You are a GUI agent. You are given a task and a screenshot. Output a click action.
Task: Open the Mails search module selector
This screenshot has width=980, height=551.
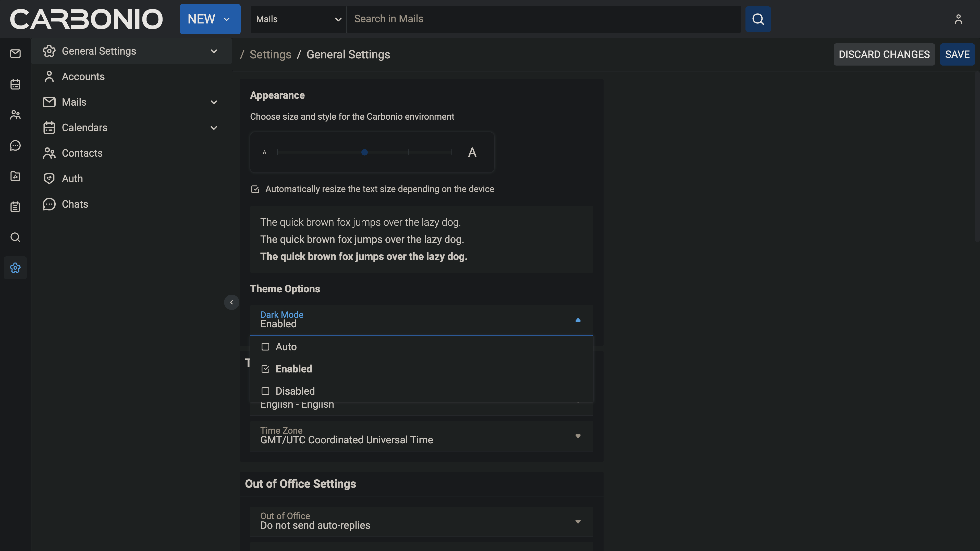(298, 19)
